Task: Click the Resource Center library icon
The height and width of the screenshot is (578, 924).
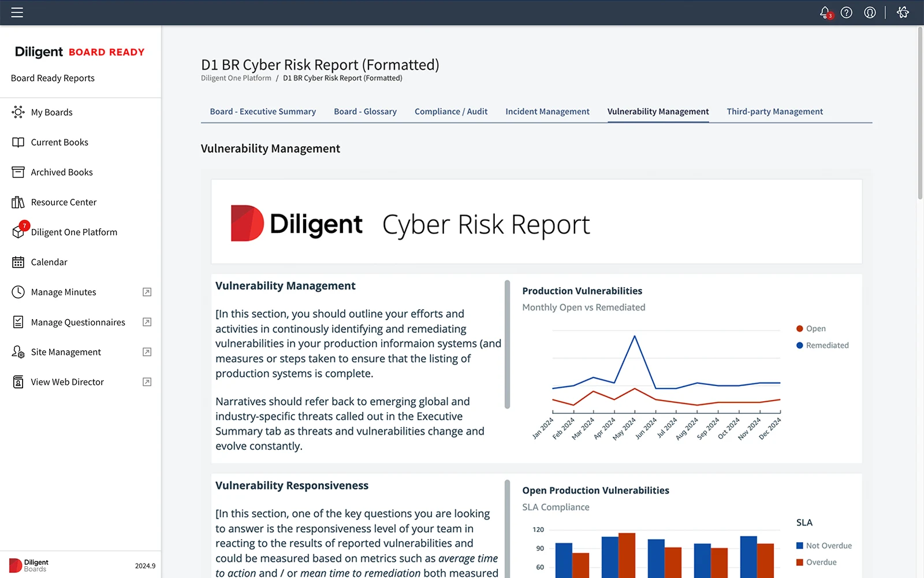Action: point(18,202)
